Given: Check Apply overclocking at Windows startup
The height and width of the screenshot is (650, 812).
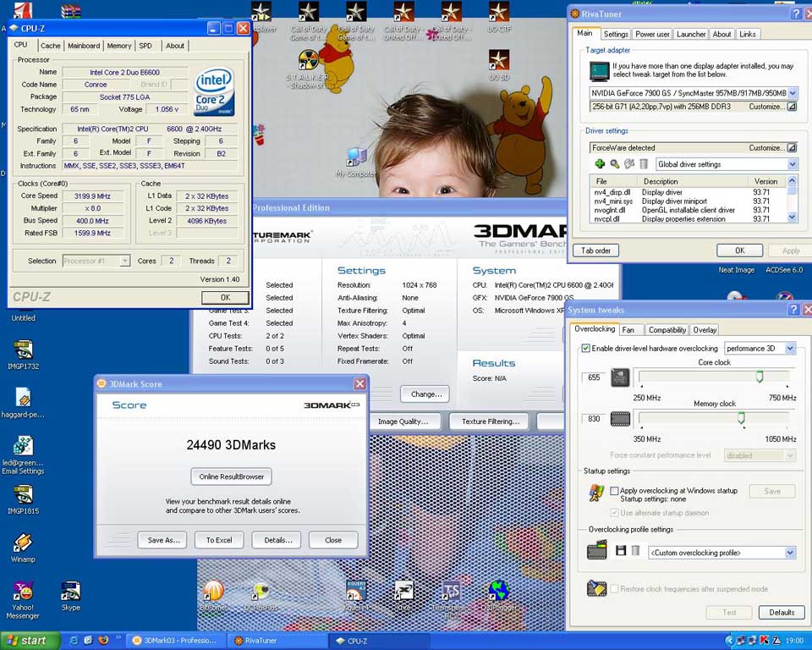Looking at the screenshot, I should pyautogui.click(x=614, y=490).
